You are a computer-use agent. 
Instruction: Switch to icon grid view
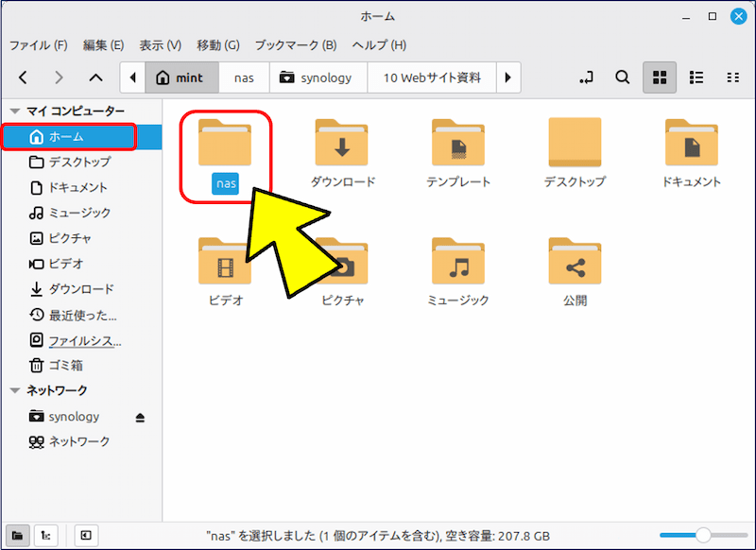660,77
